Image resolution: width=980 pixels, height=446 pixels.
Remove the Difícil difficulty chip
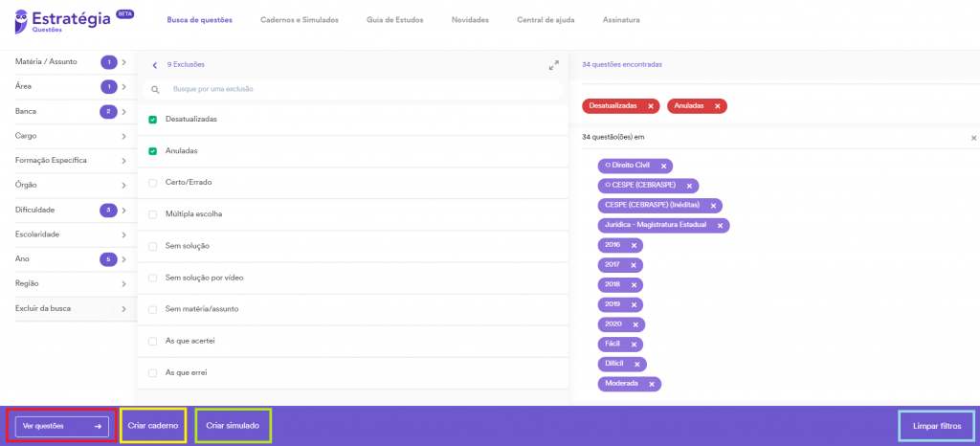click(637, 365)
